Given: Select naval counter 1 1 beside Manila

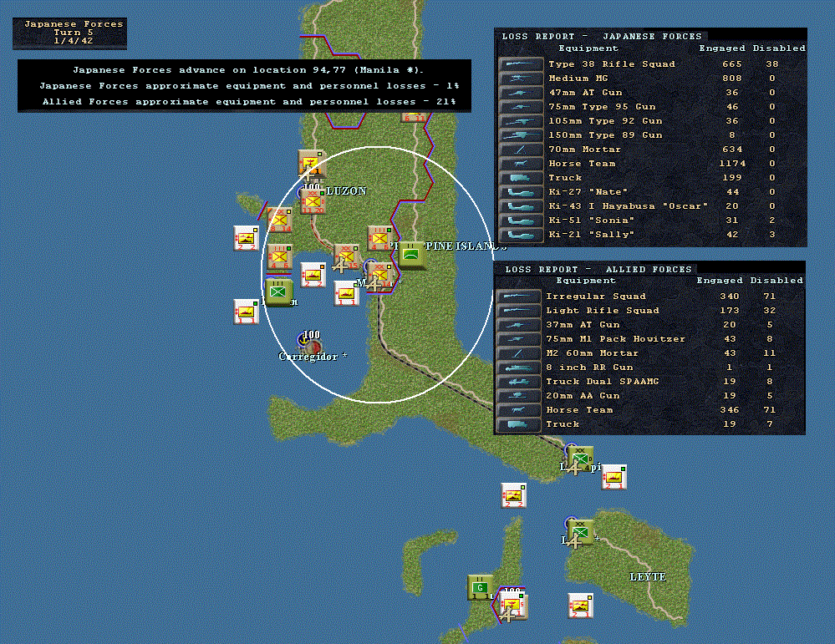Looking at the screenshot, I should pos(347,294).
